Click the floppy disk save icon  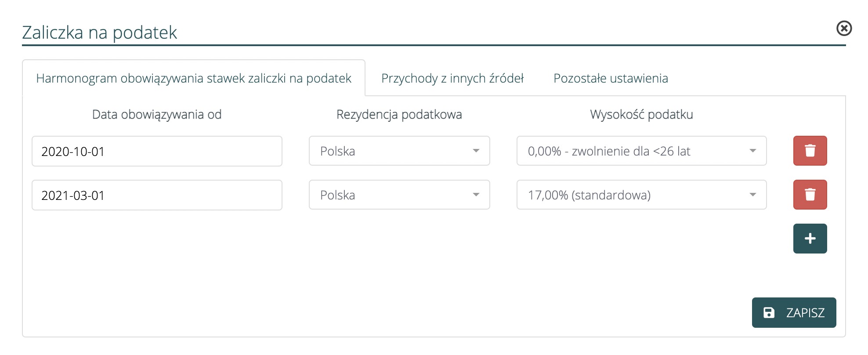pos(769,312)
